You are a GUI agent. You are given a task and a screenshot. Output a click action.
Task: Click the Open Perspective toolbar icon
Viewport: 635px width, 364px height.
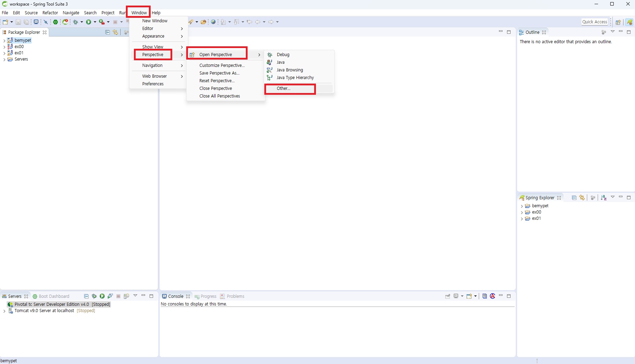(618, 22)
